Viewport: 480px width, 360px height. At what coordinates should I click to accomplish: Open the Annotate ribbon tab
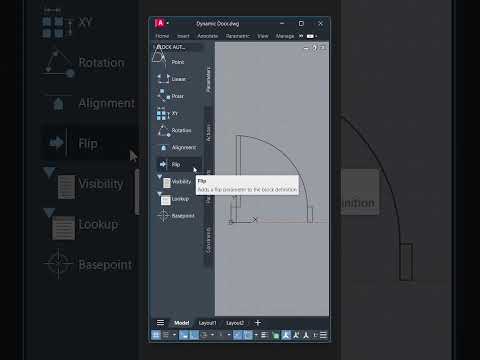(x=208, y=36)
